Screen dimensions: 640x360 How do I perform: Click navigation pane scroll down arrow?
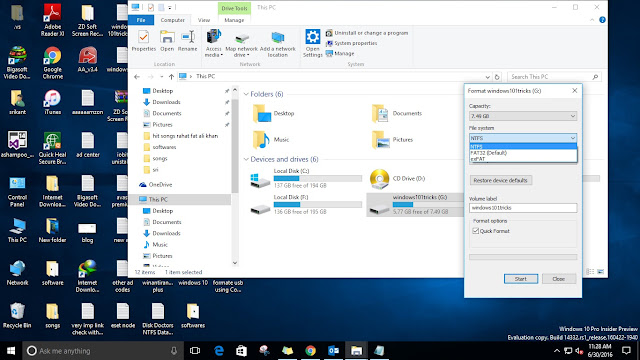click(235, 263)
